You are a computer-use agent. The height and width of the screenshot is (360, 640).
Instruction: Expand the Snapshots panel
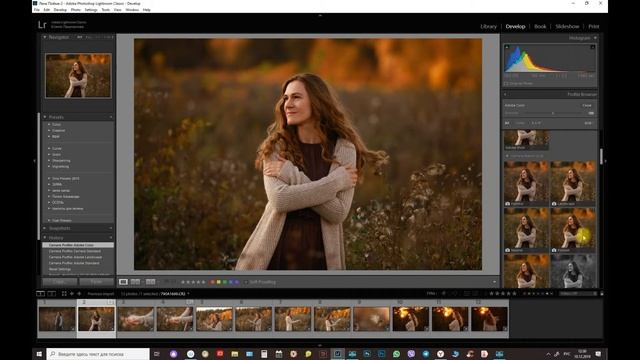pos(45,228)
